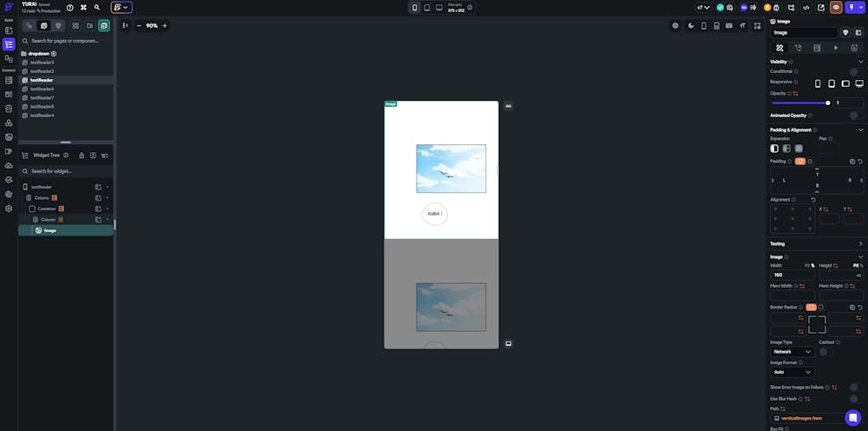Collapse the Visibility section chevron
Viewport: 868px width, 431px height.
click(860, 62)
